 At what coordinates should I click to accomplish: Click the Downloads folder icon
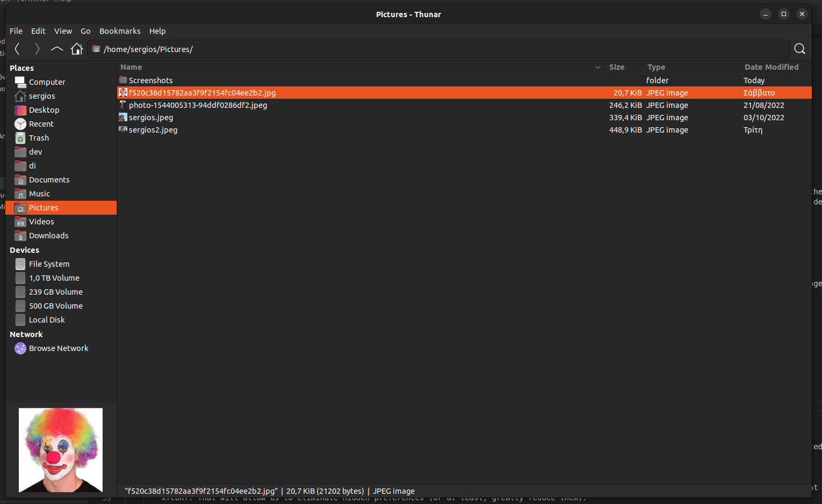(20, 236)
